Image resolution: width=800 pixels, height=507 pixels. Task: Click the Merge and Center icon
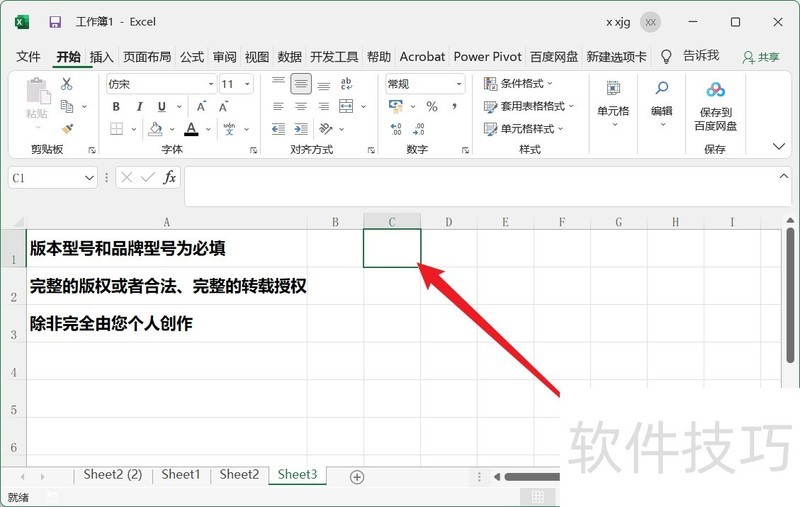347,106
